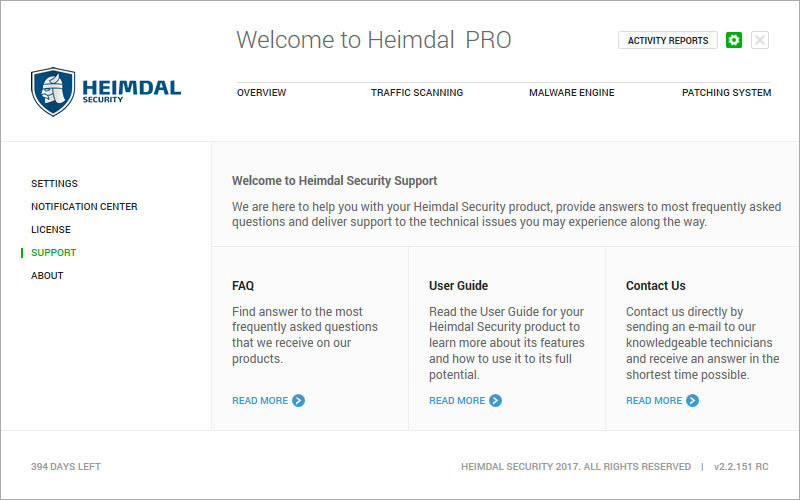Image resolution: width=800 pixels, height=500 pixels.
Task: Select the Patching System tab
Action: (x=727, y=93)
